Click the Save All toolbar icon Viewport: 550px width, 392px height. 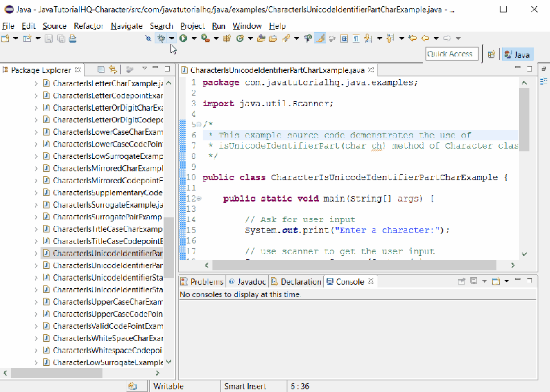click(60, 39)
